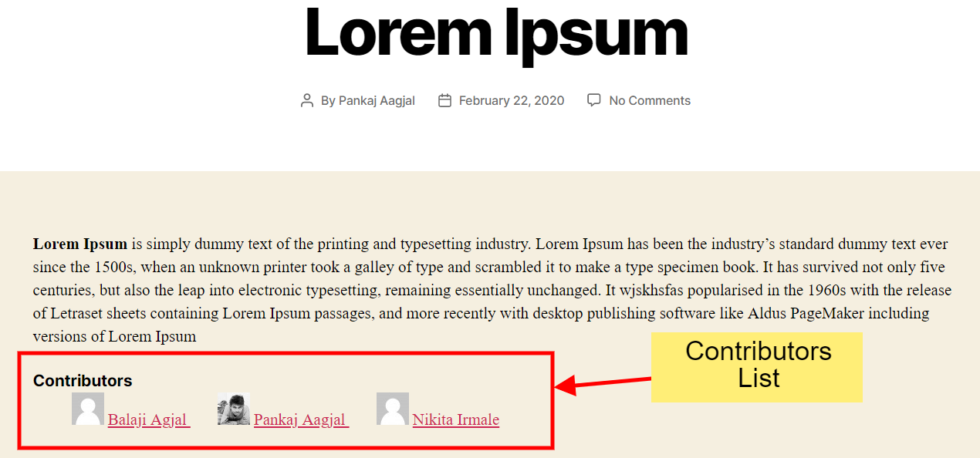Viewport: 980px width, 458px height.
Task: Open the No Comments link
Action: pos(649,101)
